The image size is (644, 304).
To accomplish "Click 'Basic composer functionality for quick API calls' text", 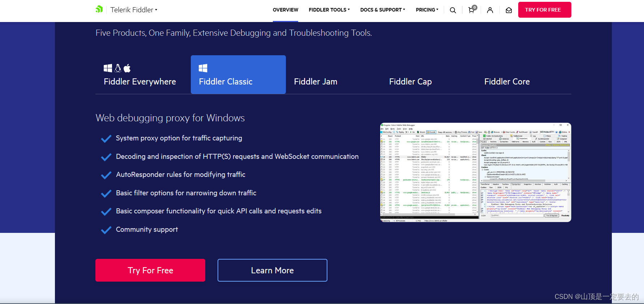I will pyautogui.click(x=219, y=211).
